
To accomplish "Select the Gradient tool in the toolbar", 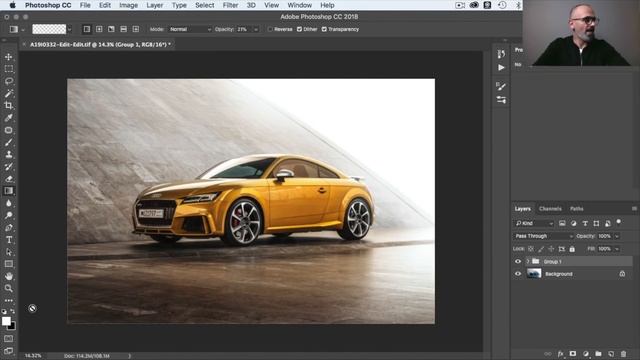I will pos(9,191).
